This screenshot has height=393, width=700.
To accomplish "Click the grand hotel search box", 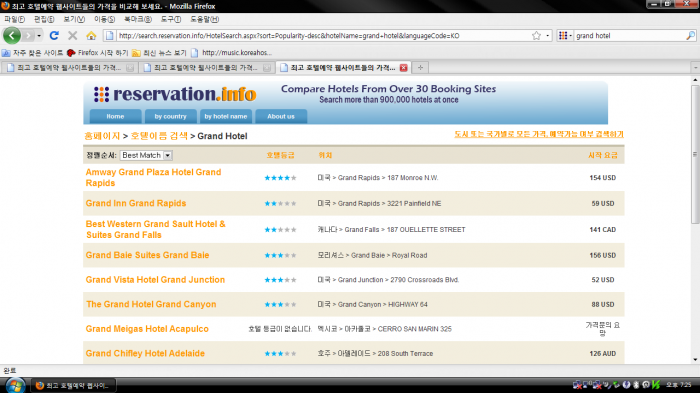I will pyautogui.click(x=629, y=36).
